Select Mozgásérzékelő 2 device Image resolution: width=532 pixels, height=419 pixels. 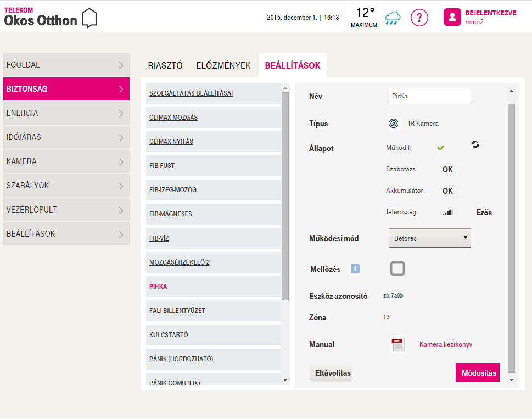(213, 262)
